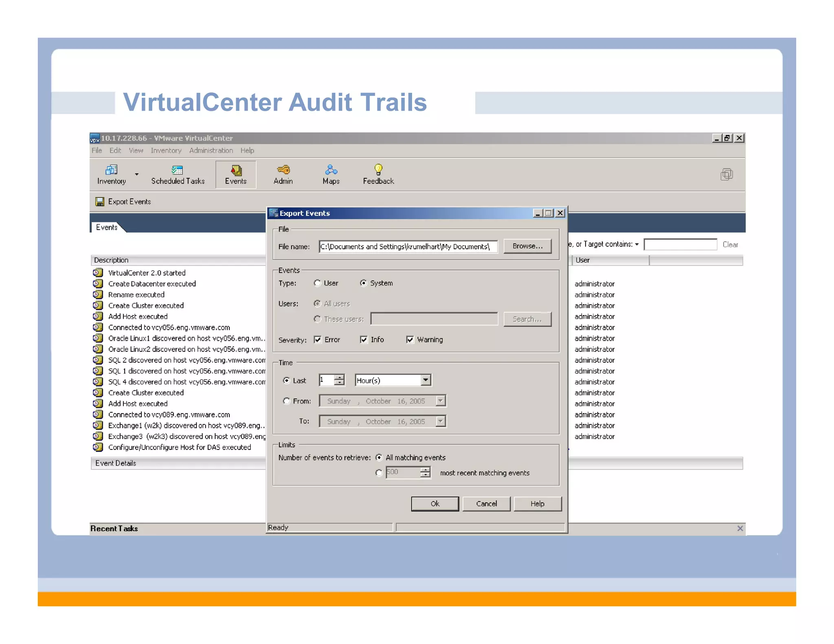Click the stacked windows icon at toolbar right
This screenshot has height=644, width=834.
click(726, 175)
